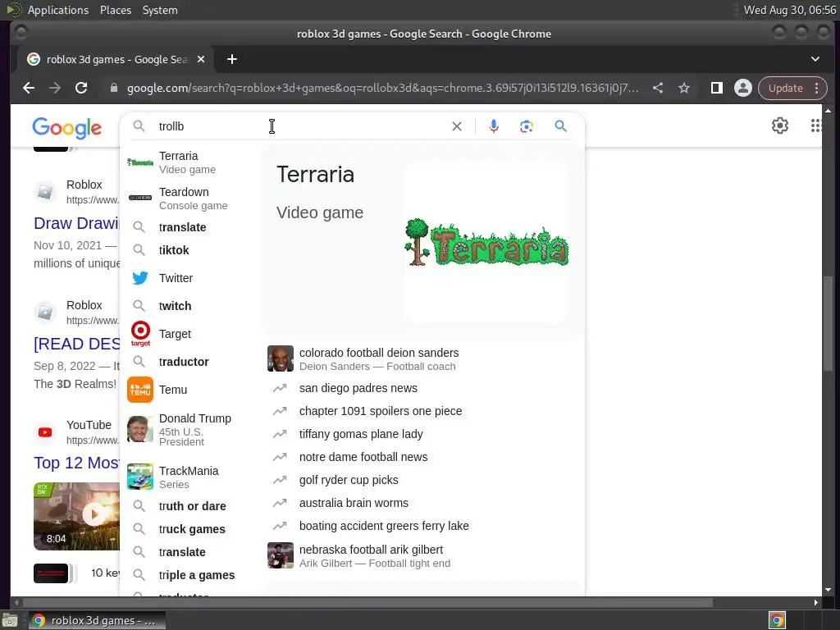Click the taskbar roblox 3d games button
The width and height of the screenshot is (840, 630).
(97, 620)
